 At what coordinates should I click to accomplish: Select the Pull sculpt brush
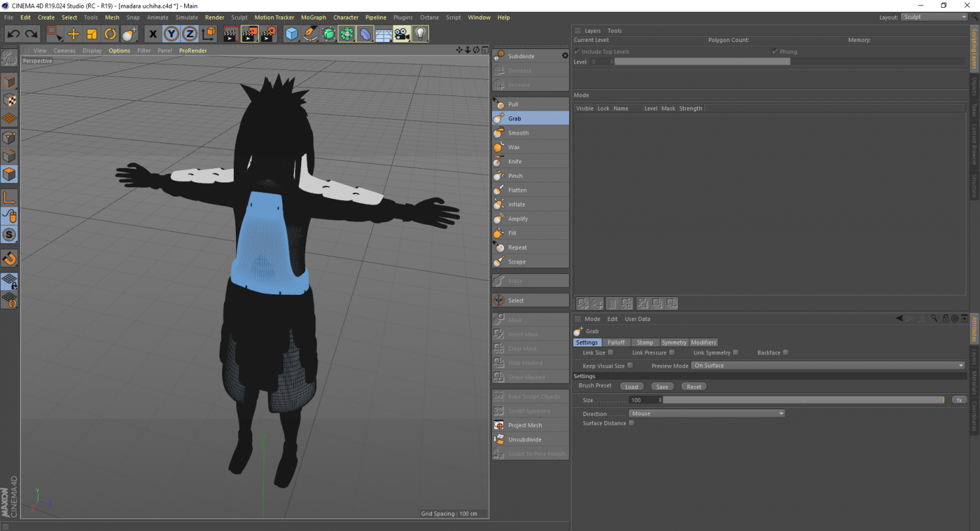click(531, 105)
